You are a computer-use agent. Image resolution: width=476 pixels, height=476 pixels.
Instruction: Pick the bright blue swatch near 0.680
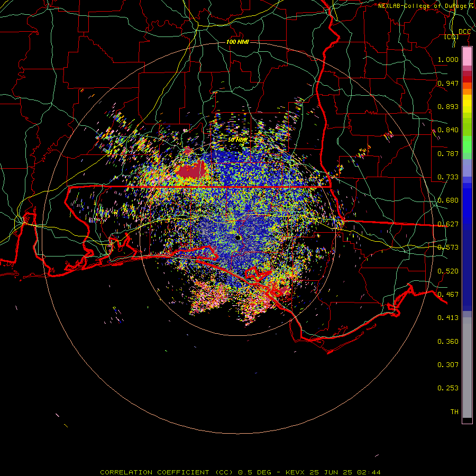pyautogui.click(x=467, y=206)
